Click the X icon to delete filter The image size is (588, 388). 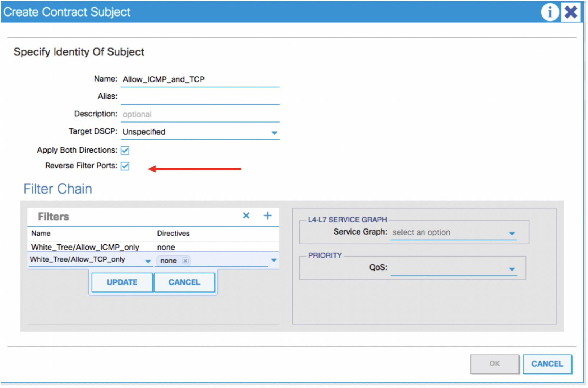[246, 216]
